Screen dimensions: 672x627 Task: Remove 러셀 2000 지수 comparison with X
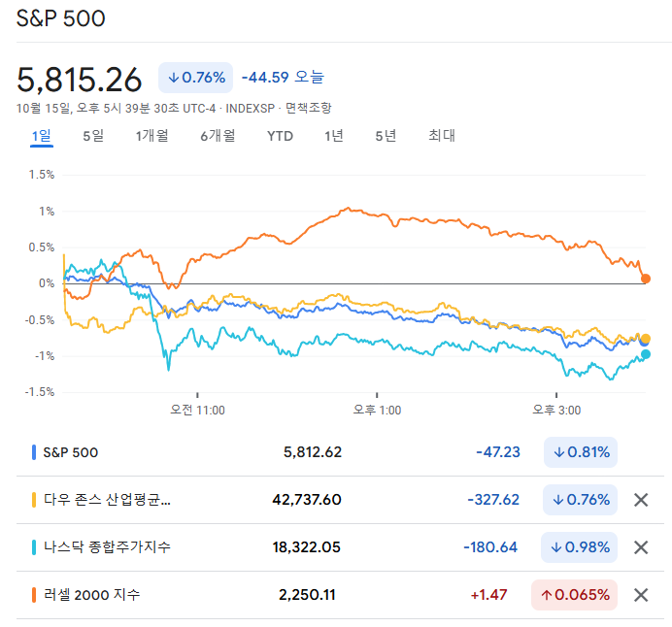641,595
